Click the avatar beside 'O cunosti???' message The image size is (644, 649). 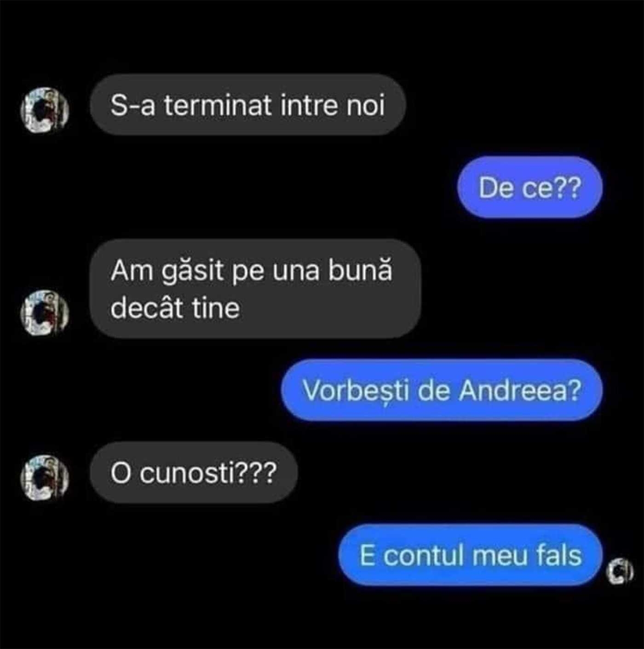[45, 478]
